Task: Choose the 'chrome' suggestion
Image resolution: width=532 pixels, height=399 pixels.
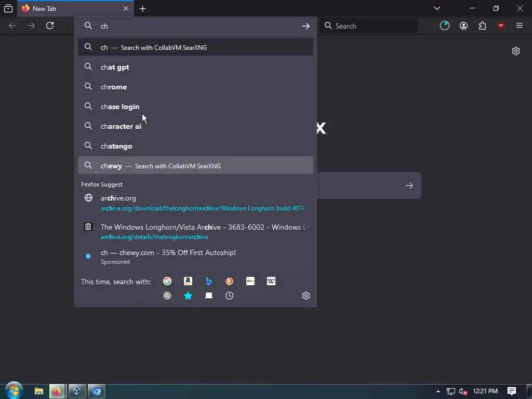Action: 195,87
